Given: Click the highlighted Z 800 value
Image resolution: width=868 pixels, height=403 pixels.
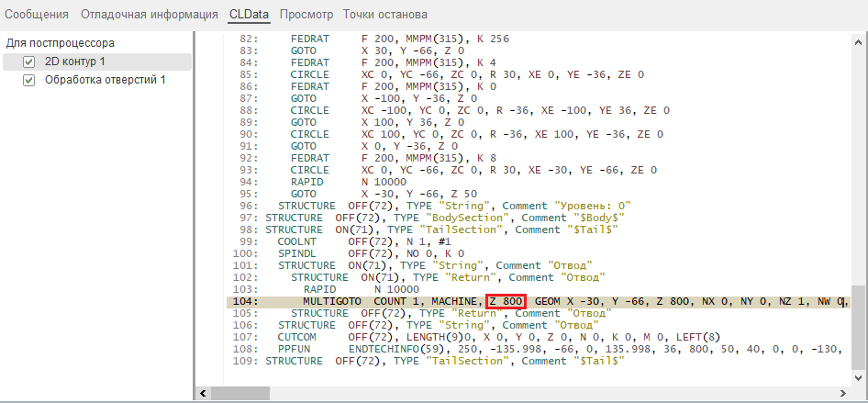Looking at the screenshot, I should [506, 301].
